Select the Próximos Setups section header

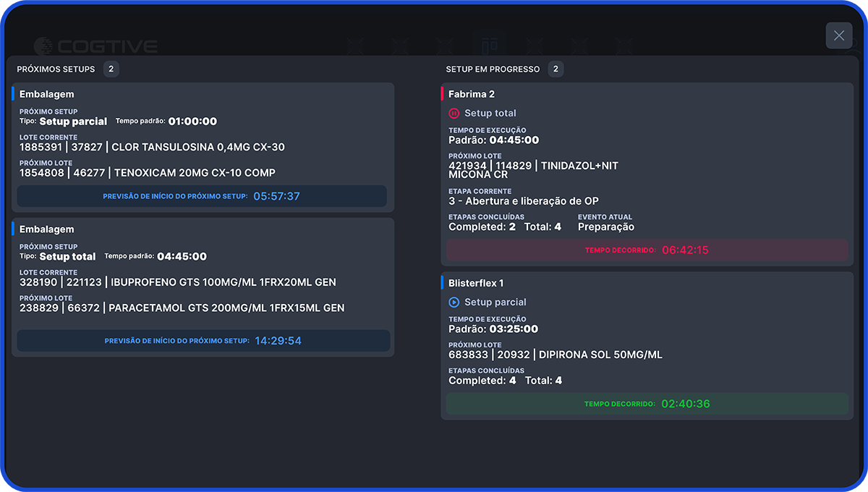(x=56, y=69)
